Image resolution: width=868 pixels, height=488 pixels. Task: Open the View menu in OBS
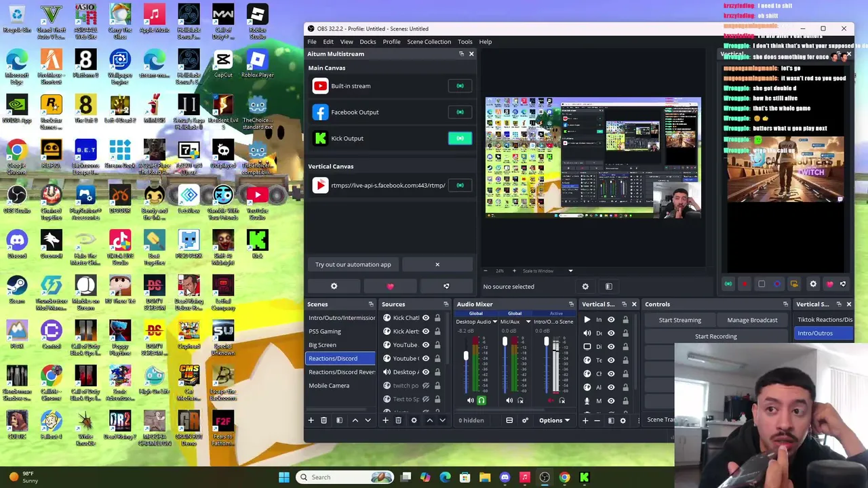click(x=347, y=41)
